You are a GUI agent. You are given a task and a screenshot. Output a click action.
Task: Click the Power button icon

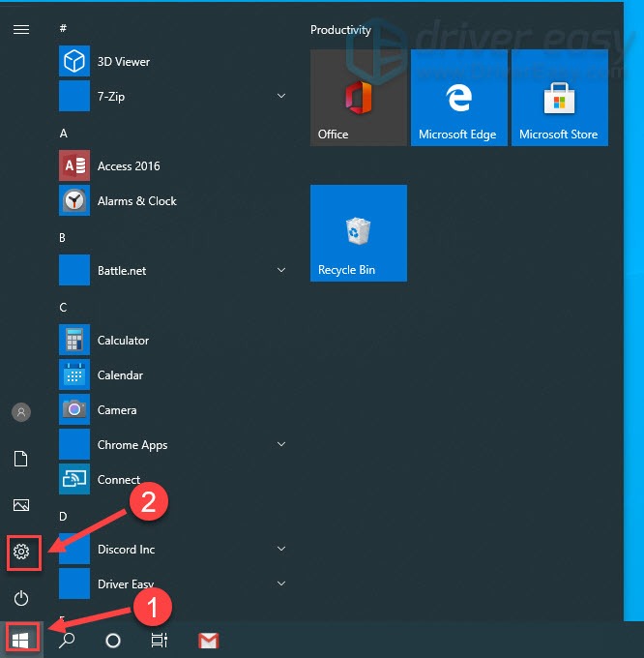pos(21,598)
